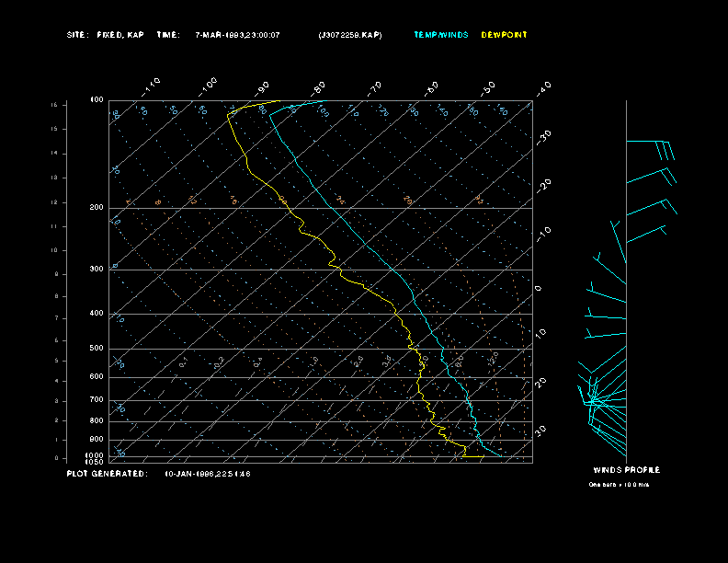The image size is (728, 563).
Task: Click the PLOT GENERATED date text
Action: pyautogui.click(x=207, y=474)
